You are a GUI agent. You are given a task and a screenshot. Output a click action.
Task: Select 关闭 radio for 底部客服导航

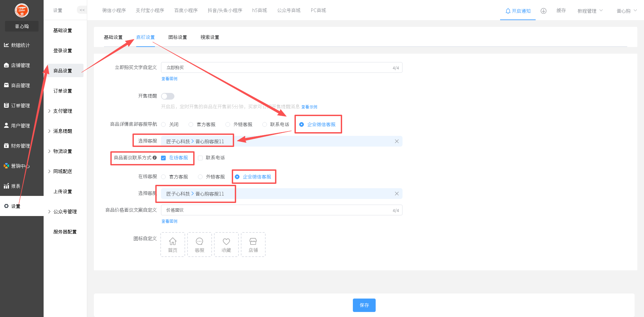pyautogui.click(x=163, y=124)
